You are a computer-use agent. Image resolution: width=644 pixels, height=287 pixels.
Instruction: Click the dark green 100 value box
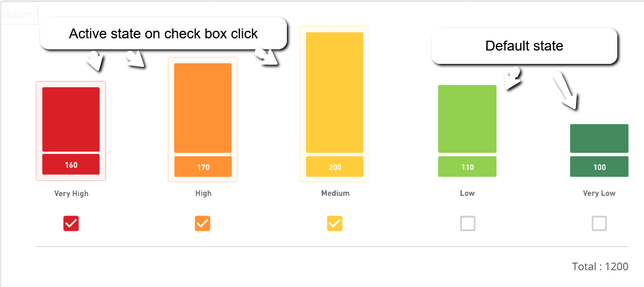pyautogui.click(x=599, y=167)
